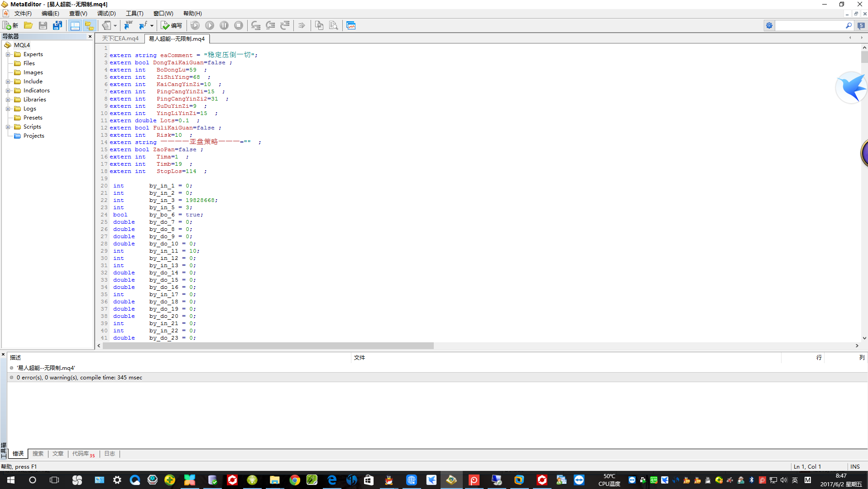The width and height of the screenshot is (868, 489).
Task: Click the gear icon beside the search box
Action: [769, 25]
